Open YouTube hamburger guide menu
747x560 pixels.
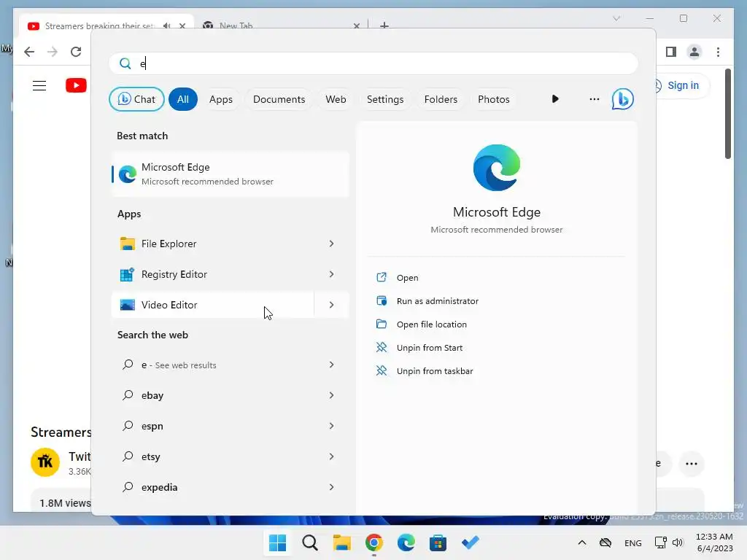(x=39, y=86)
